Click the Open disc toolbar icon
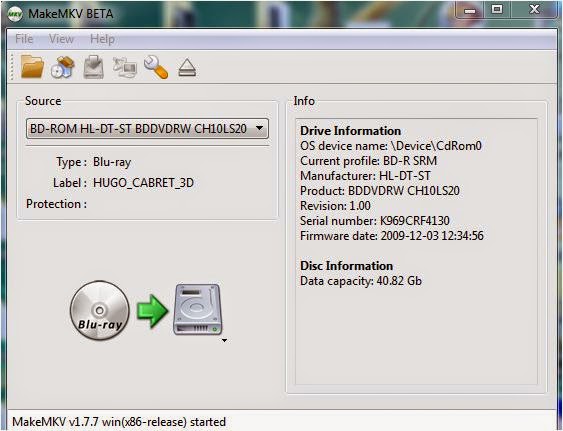 pyautogui.click(x=62, y=67)
